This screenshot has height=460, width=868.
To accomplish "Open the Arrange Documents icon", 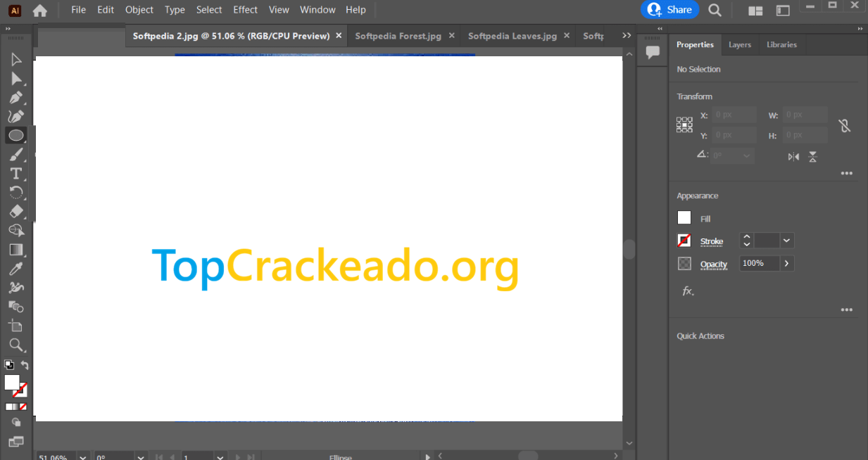I will click(x=756, y=11).
